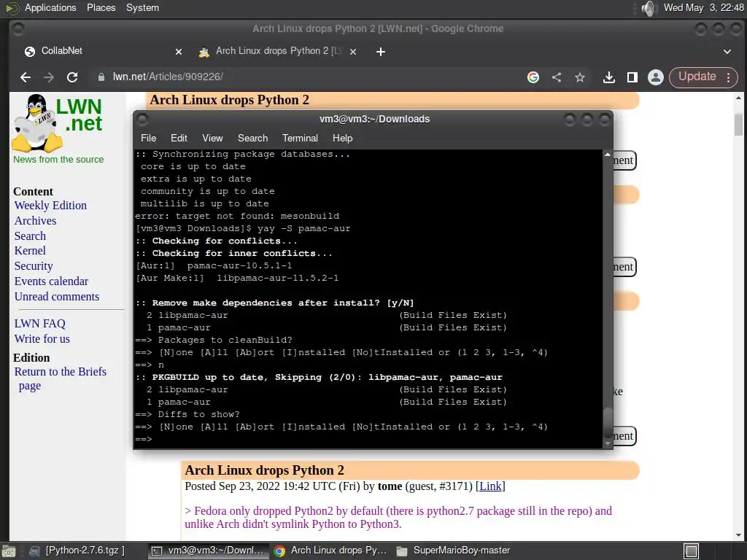Click workspace switcher in bottom panel
Image resolution: width=747 pixels, height=560 pixels.
click(x=692, y=551)
